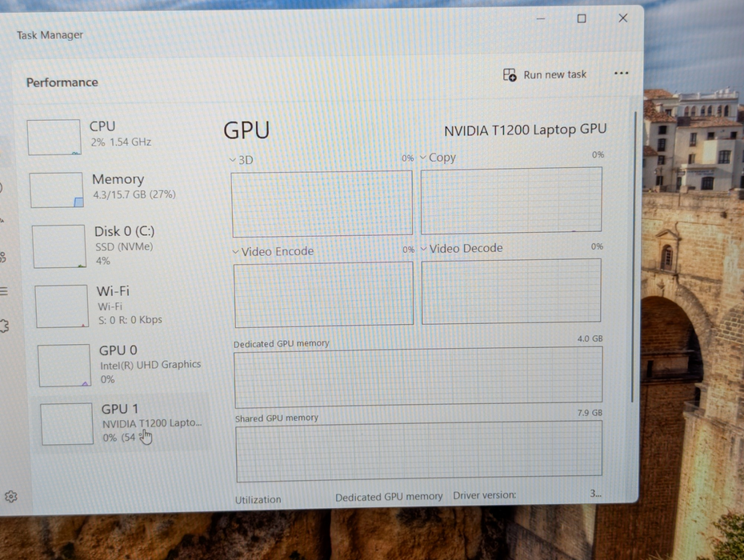
Task: Click the '4.3/15.7 GB (27%)' memory value
Action: click(134, 194)
